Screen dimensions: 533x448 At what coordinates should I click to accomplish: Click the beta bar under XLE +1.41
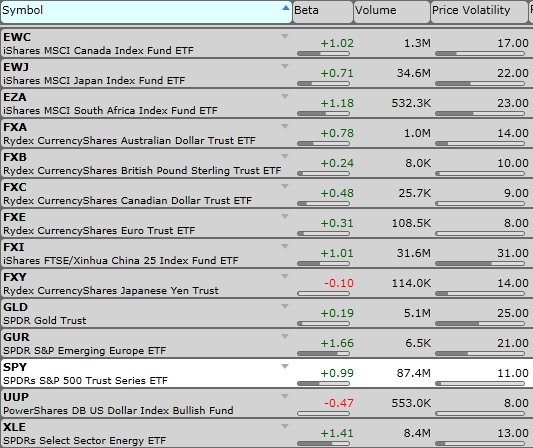[323, 444]
